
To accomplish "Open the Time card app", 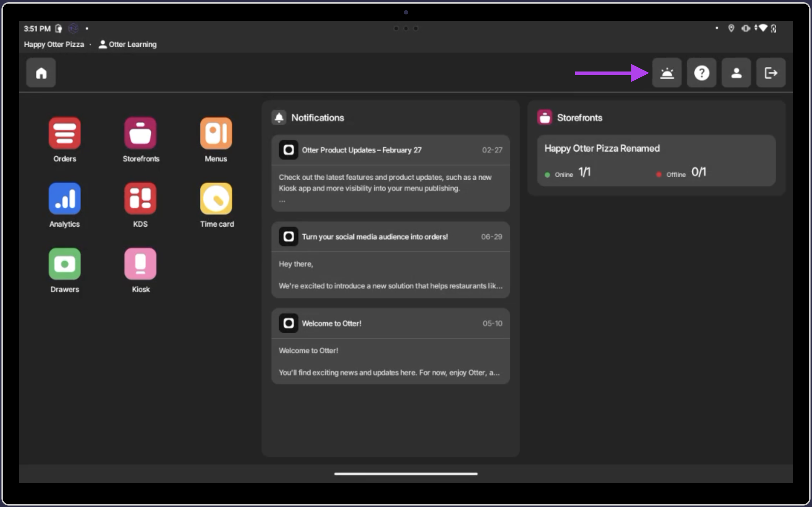I will point(216,199).
